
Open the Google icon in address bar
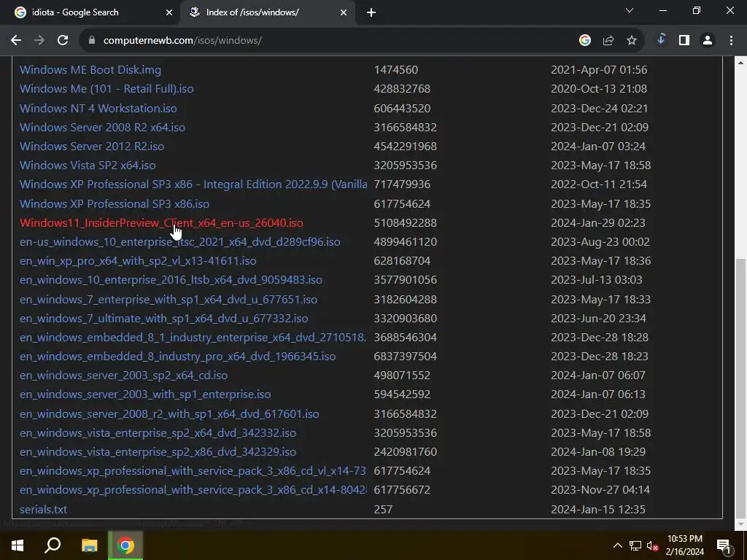(x=585, y=41)
